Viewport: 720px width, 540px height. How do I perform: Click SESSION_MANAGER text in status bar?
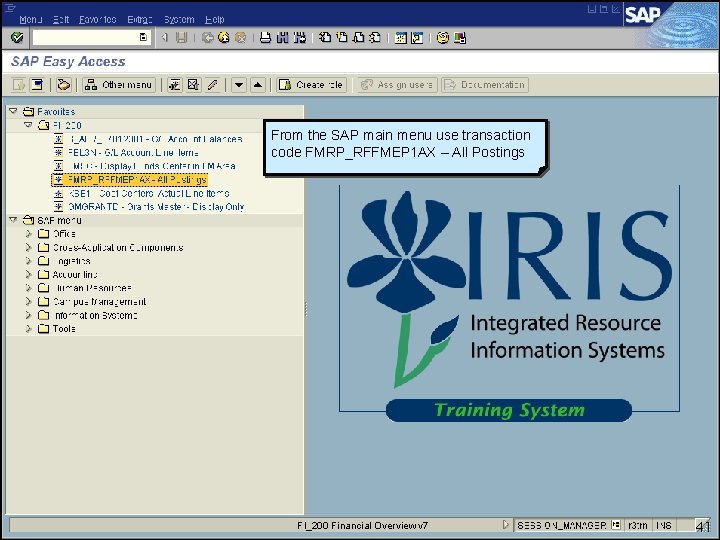click(x=562, y=525)
